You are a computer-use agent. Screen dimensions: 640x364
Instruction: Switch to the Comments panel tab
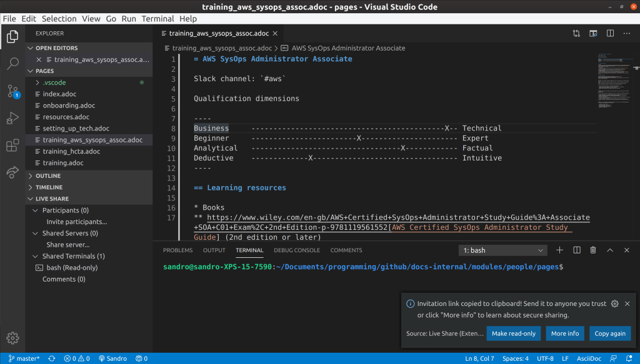pos(346,250)
